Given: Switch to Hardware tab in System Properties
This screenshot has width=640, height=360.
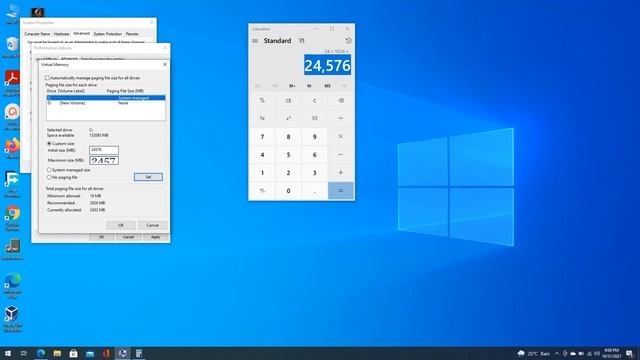Looking at the screenshot, I should coord(61,34).
